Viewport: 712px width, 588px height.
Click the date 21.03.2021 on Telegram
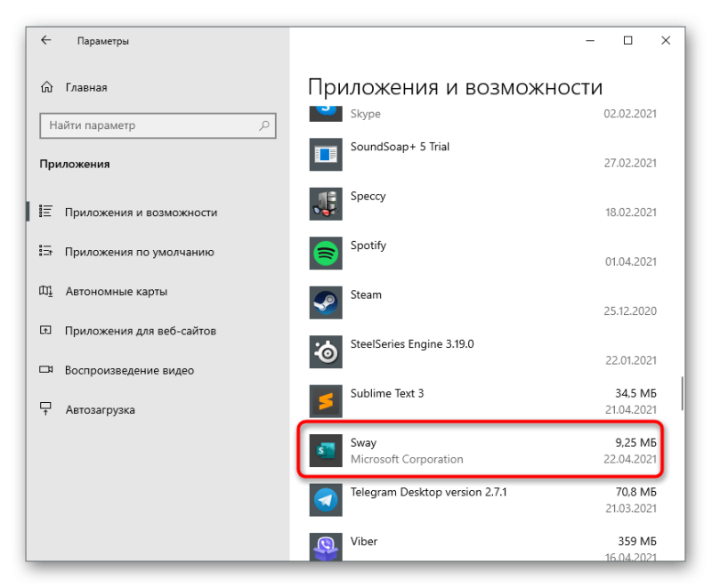coord(631,509)
